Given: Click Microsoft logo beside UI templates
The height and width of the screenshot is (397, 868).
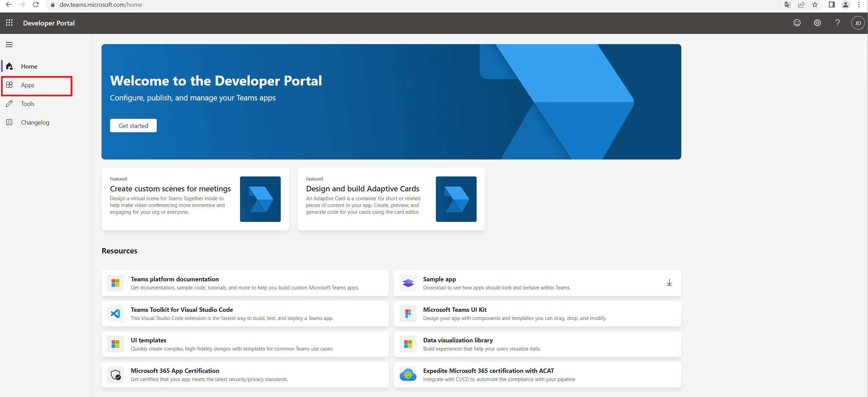Looking at the screenshot, I should 115,344.
